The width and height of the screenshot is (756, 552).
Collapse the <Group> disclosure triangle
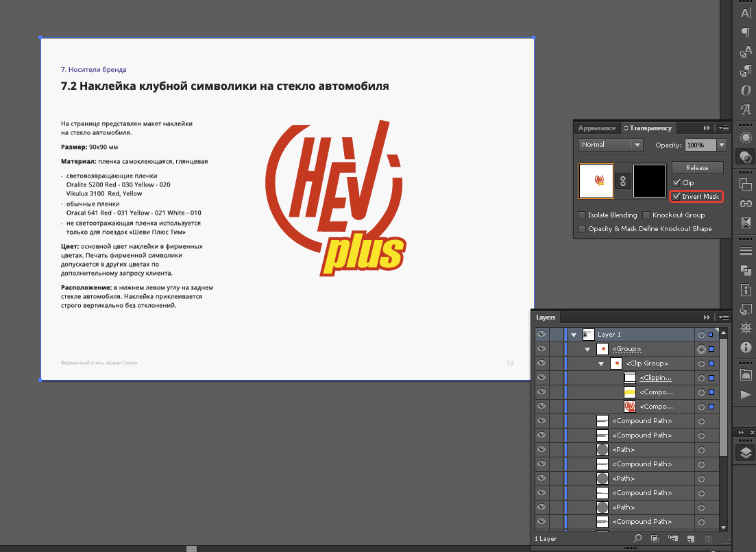pos(587,349)
